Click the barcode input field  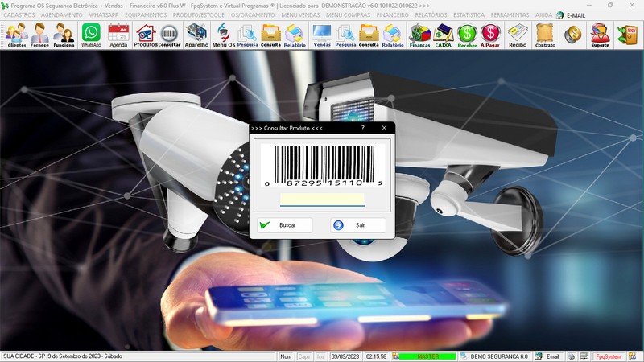tap(322, 199)
